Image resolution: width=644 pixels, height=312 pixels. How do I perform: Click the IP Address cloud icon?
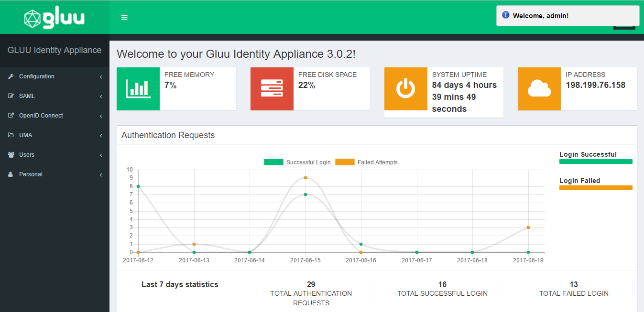[x=539, y=89]
